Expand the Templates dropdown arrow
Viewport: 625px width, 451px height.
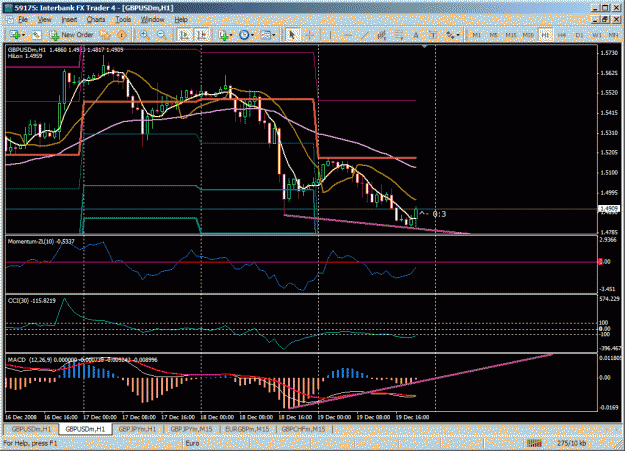click(274, 35)
